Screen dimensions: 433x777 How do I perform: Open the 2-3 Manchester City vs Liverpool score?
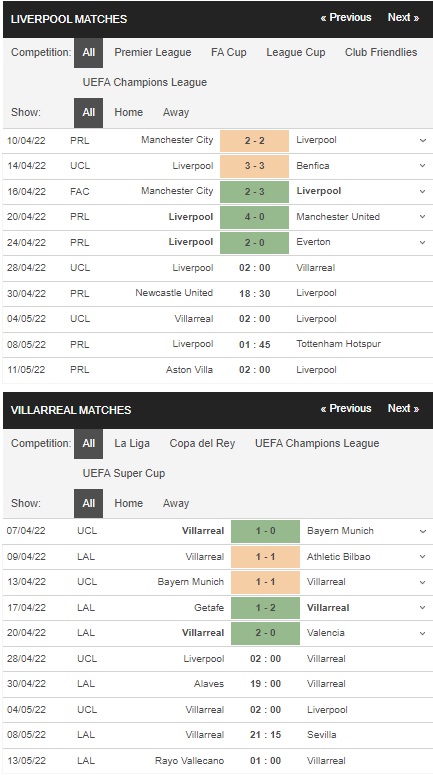point(254,192)
